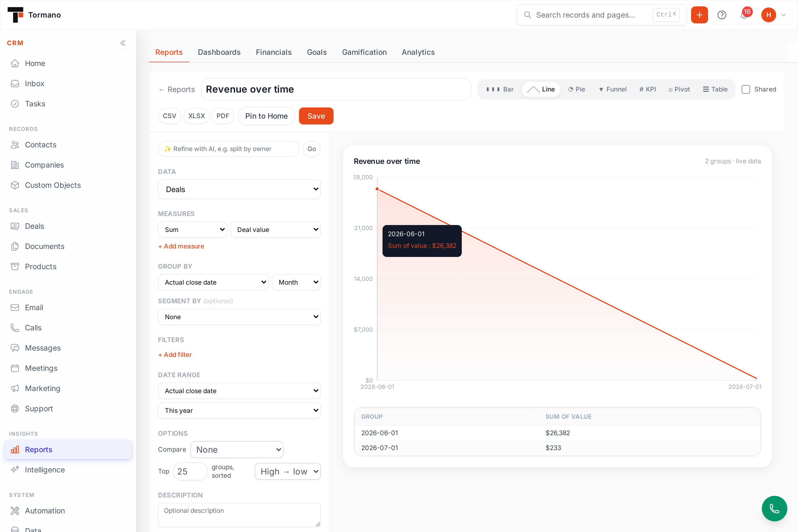Switch to the Analytics tab

pyautogui.click(x=418, y=52)
